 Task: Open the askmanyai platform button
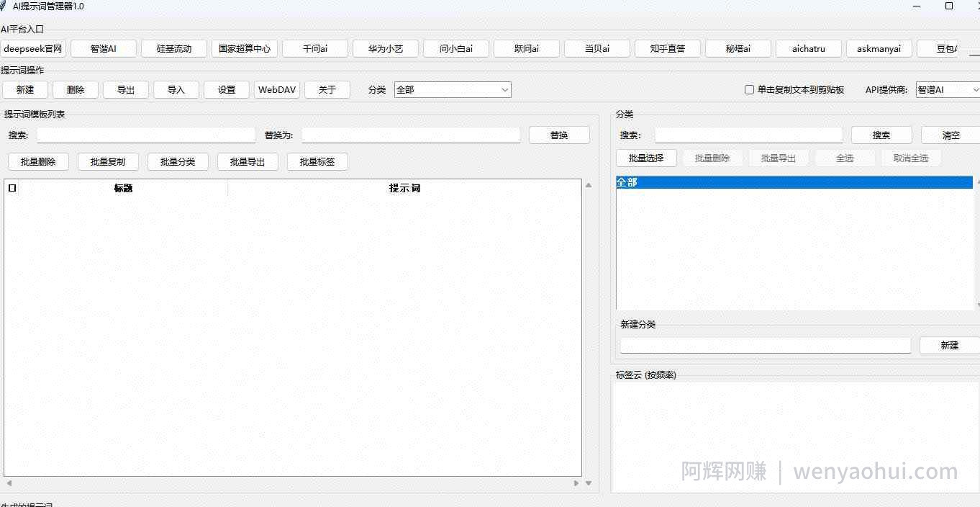click(879, 49)
